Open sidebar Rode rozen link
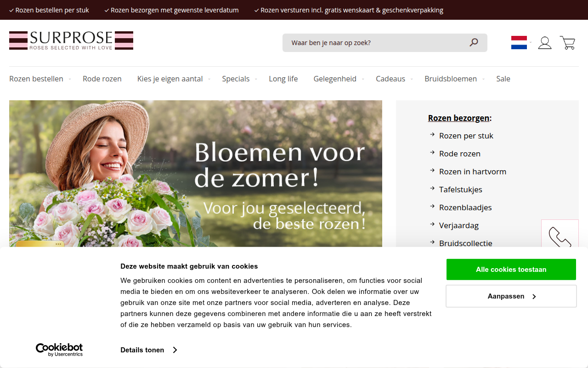 (x=460, y=154)
